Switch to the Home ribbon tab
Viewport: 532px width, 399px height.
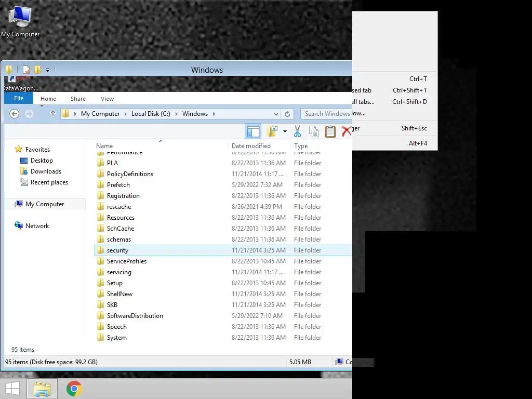point(48,99)
